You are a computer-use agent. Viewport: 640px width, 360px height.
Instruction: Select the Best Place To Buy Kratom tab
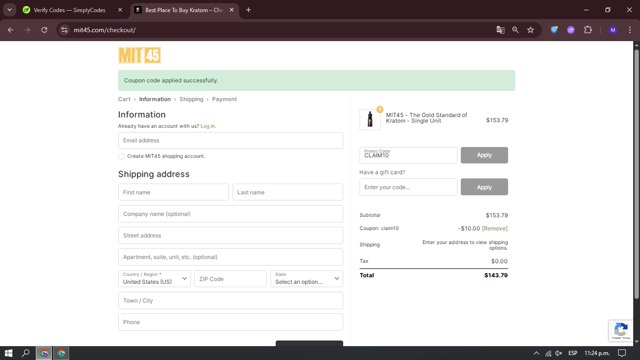coord(184,10)
